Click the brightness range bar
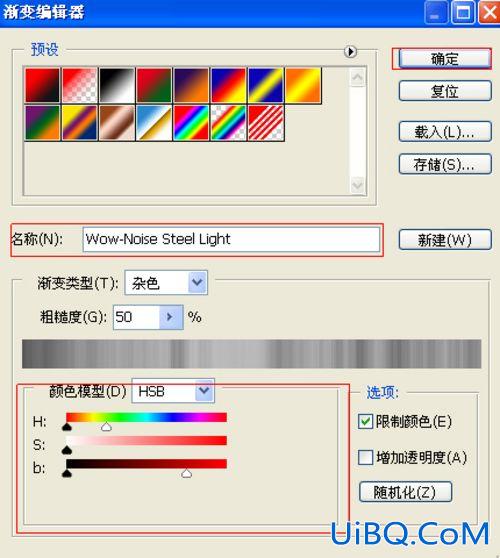This screenshot has width=500, height=558. pos(146,464)
